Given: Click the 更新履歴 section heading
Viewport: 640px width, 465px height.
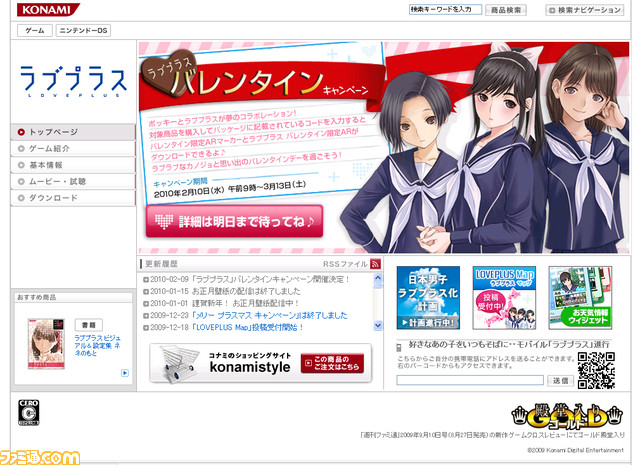Looking at the screenshot, I should (161, 264).
